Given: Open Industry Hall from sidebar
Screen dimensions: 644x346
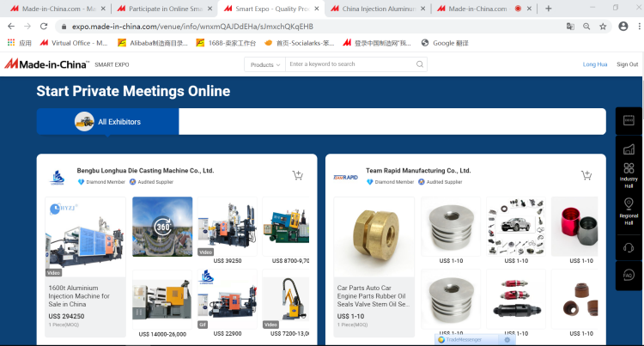Looking at the screenshot, I should tap(629, 175).
